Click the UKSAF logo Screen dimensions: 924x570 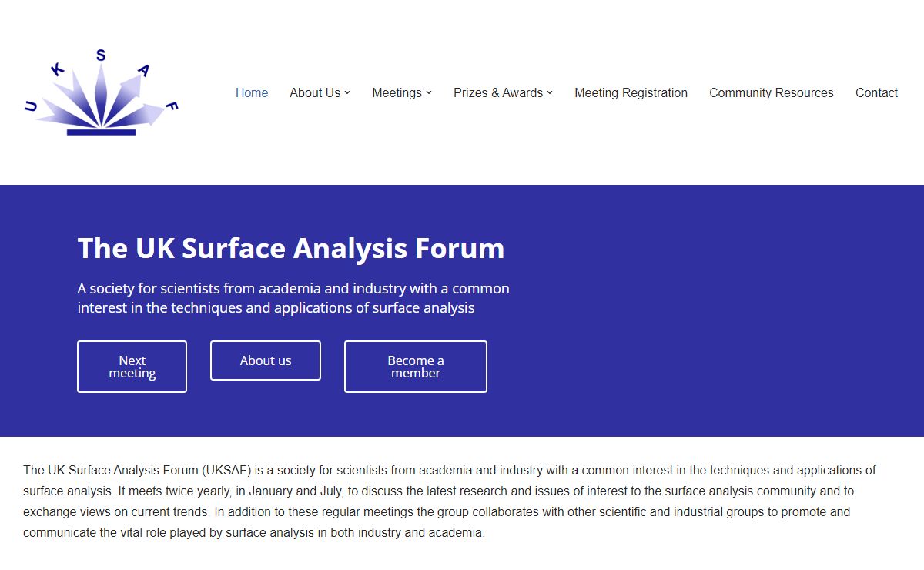(101, 92)
